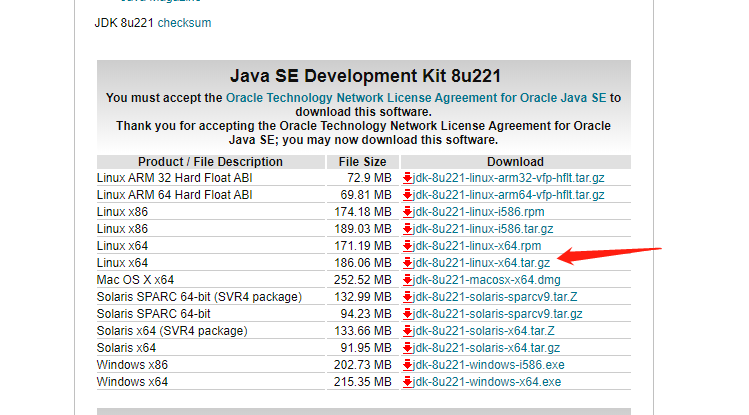Image resolution: width=749 pixels, height=415 pixels.
Task: Click the 94.23 MB file size value
Action: point(366,314)
